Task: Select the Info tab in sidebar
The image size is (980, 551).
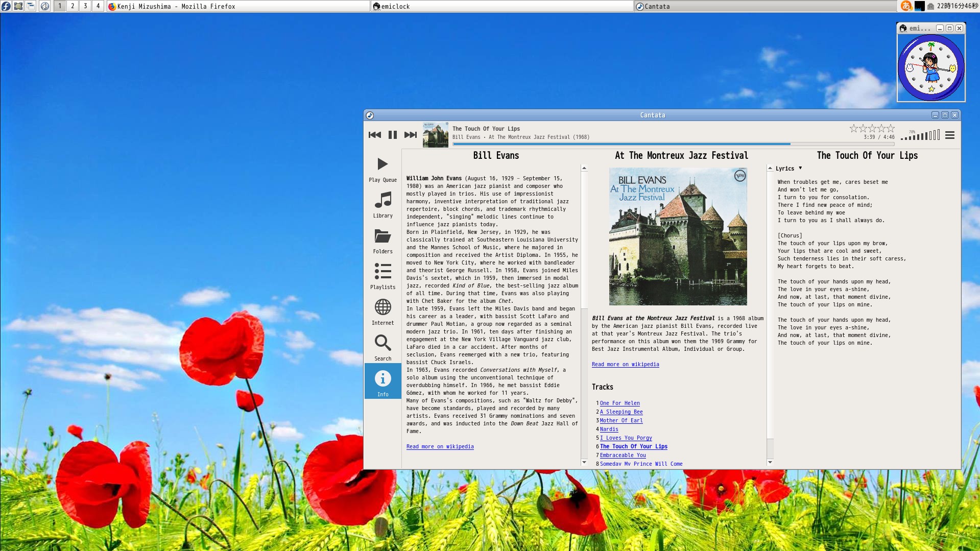Action: [383, 382]
